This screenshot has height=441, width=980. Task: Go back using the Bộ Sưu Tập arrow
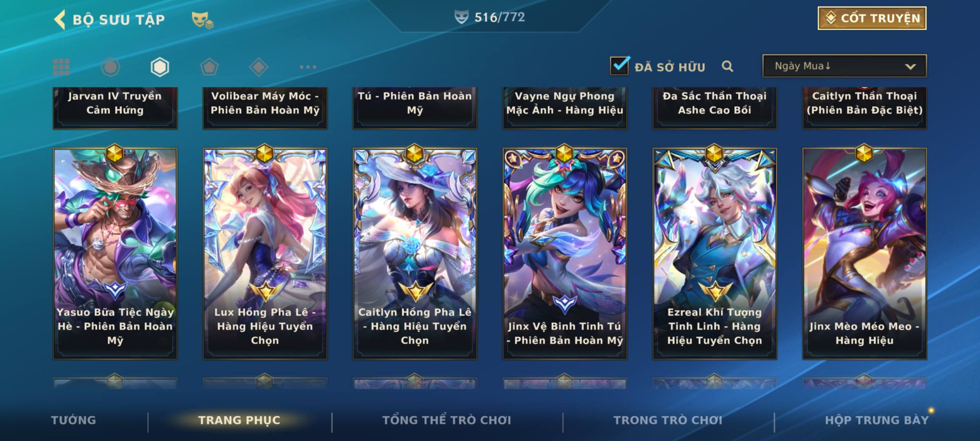point(60,20)
